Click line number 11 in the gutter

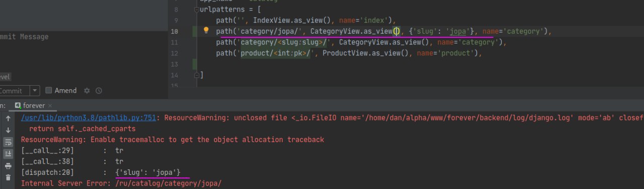click(174, 42)
